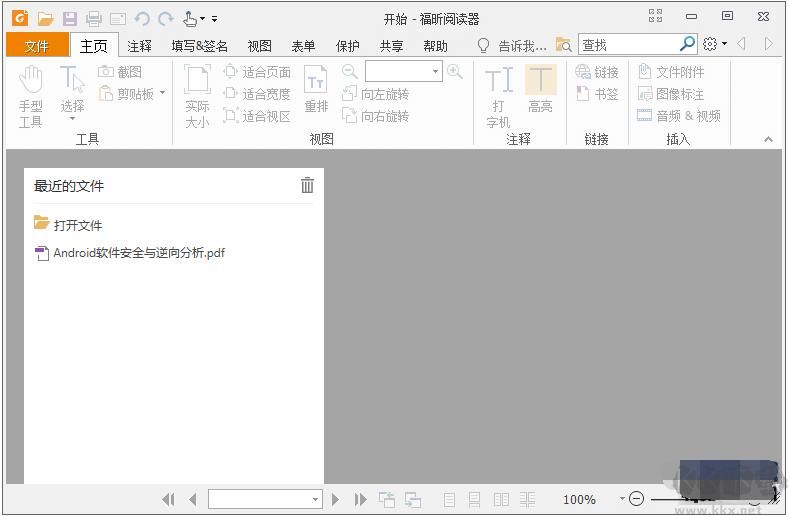The image size is (789, 517).
Task: Click the print icon in quick access toolbar
Action: coord(94,19)
